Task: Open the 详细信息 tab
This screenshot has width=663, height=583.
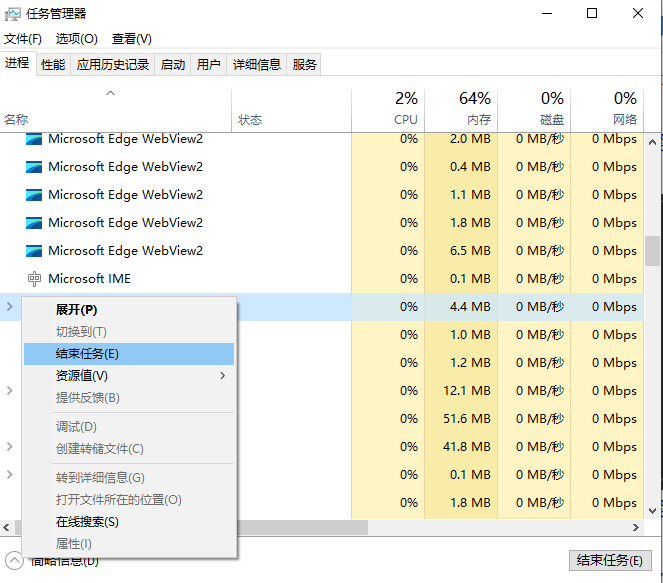Action: coord(256,65)
